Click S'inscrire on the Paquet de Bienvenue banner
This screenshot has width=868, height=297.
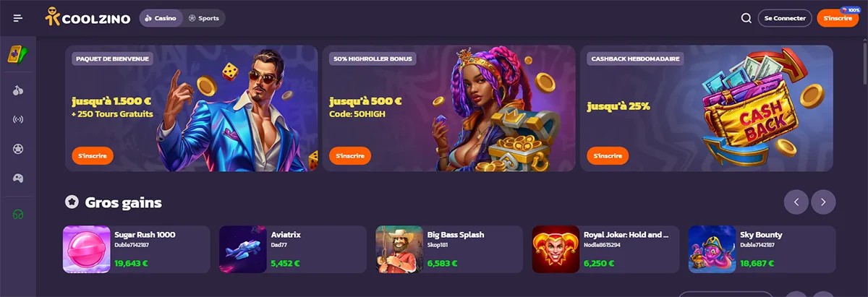pyautogui.click(x=93, y=155)
